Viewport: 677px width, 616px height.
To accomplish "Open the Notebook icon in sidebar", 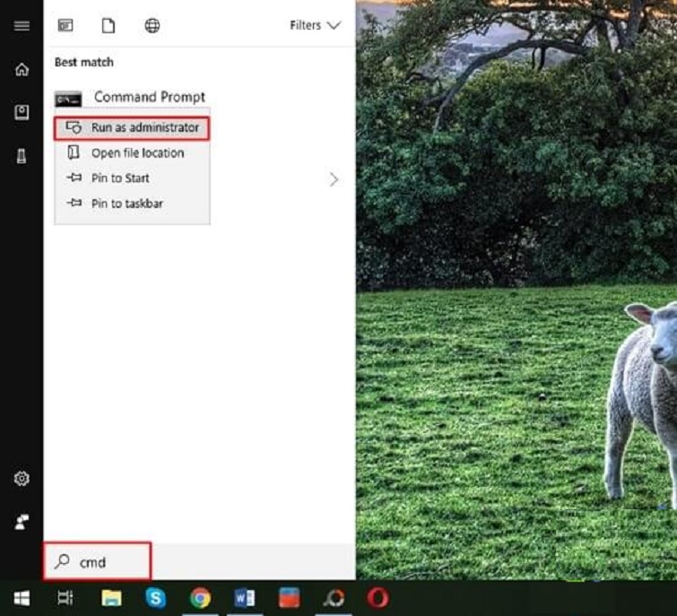I will click(22, 113).
